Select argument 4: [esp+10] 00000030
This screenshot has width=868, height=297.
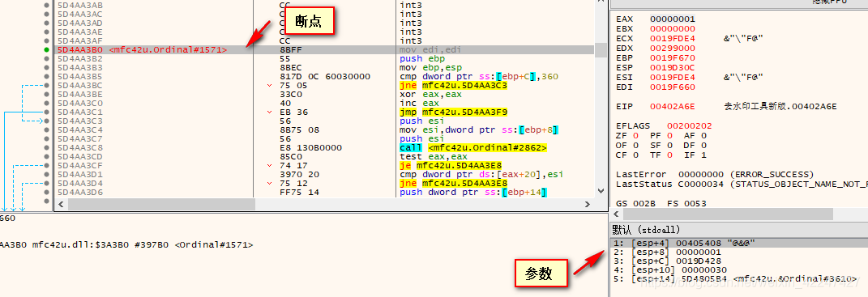coord(739,269)
